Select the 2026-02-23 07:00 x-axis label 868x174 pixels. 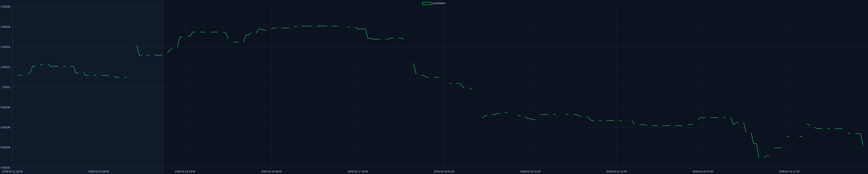click(703, 172)
